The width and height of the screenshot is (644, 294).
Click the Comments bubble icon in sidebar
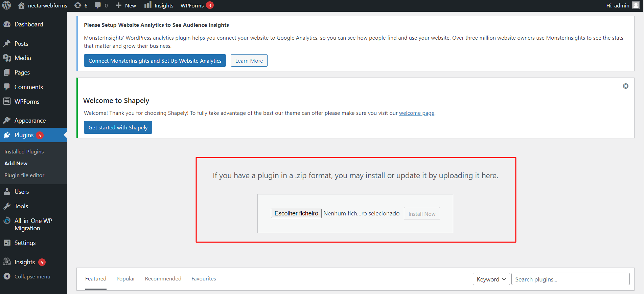click(x=7, y=87)
